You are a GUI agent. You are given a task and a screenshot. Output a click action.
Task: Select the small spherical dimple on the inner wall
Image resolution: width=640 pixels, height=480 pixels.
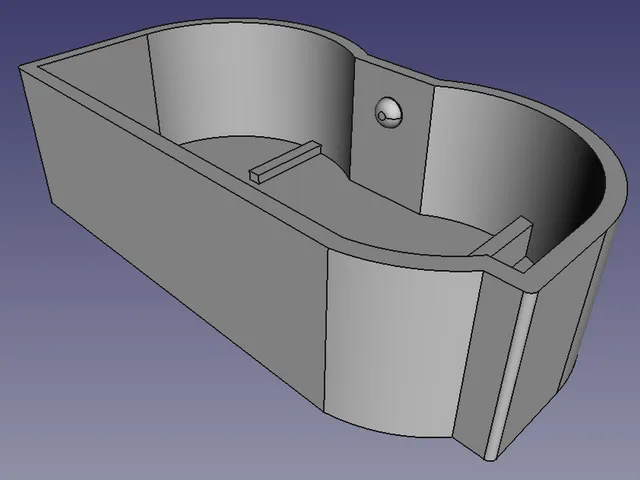point(388,113)
